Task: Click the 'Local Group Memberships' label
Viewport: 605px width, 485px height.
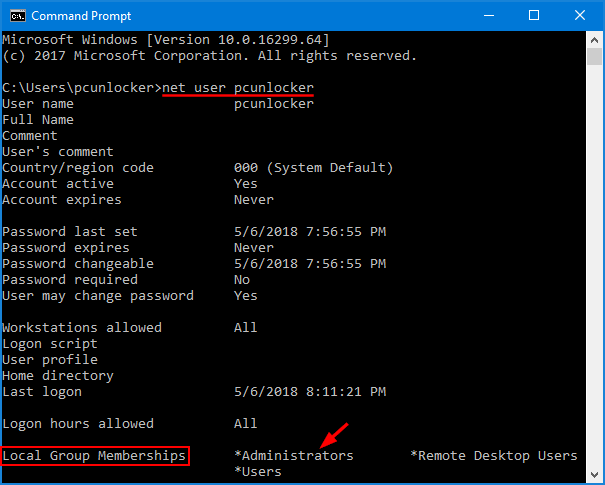Action: point(94,456)
